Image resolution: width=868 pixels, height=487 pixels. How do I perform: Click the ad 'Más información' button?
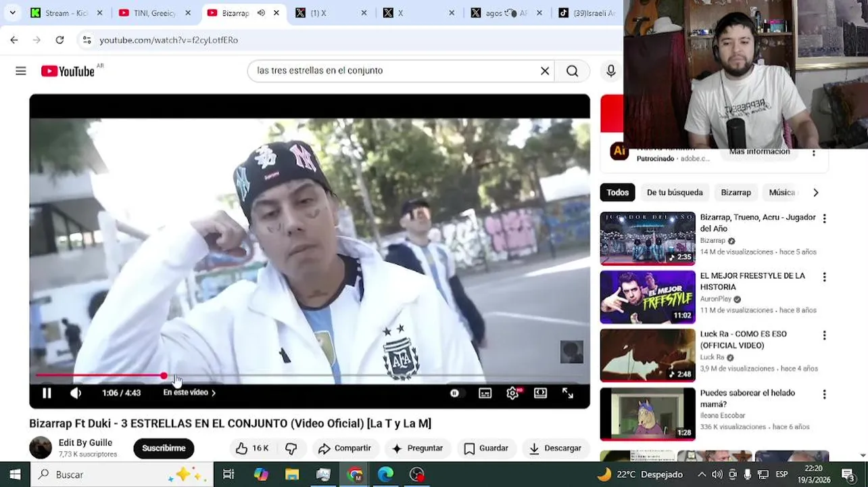759,152
